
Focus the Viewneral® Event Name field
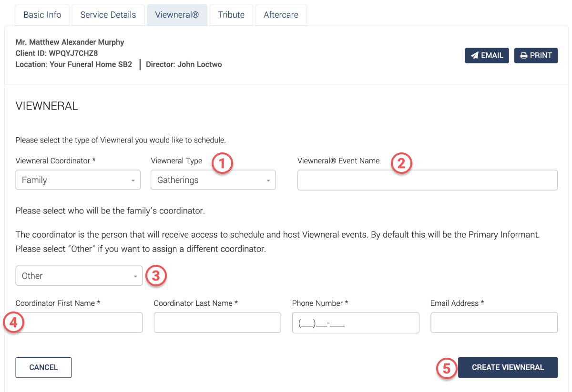[427, 180]
